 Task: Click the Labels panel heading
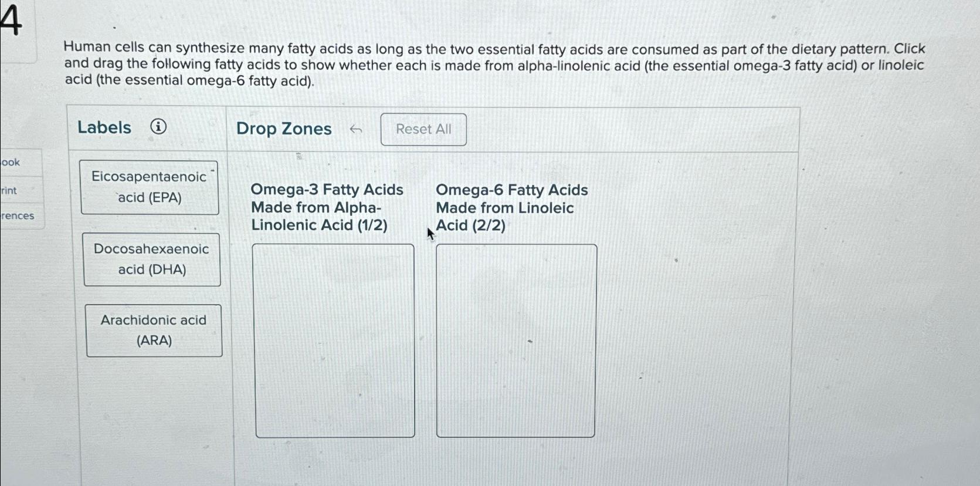coord(104,127)
